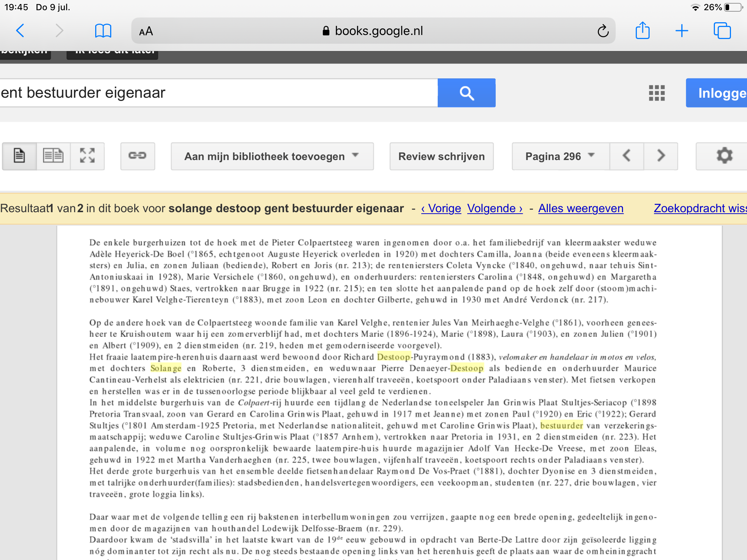Click the Review schrijven button

pyautogui.click(x=441, y=156)
